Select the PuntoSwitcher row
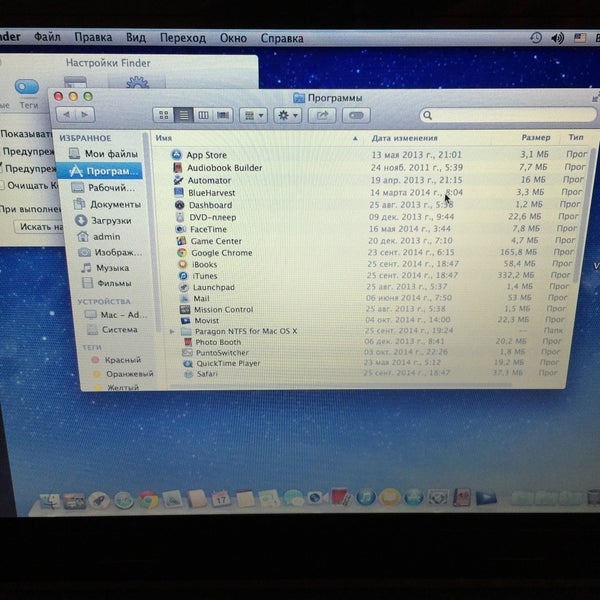This screenshot has width=600, height=600. coord(365,352)
